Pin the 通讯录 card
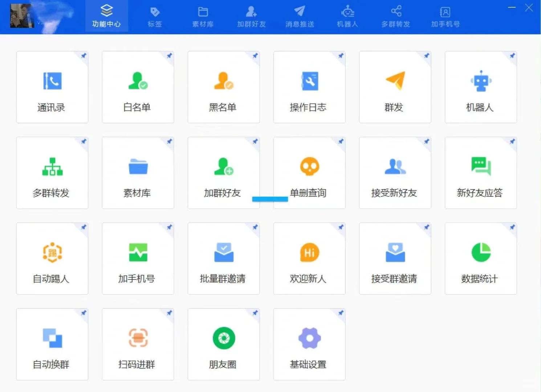 pyautogui.click(x=83, y=56)
